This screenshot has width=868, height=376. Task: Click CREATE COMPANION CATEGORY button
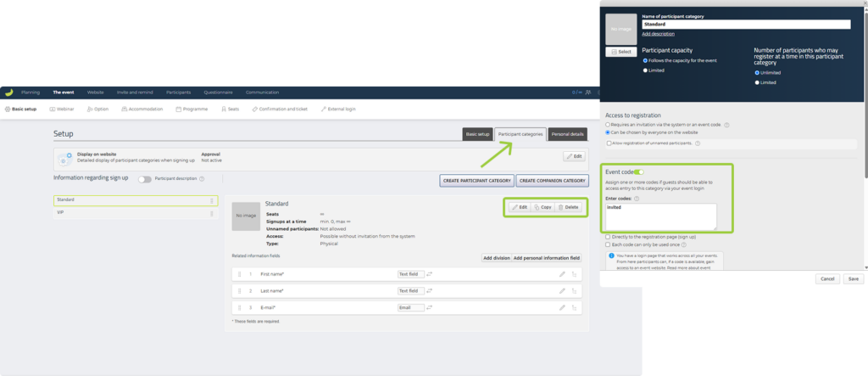point(552,181)
